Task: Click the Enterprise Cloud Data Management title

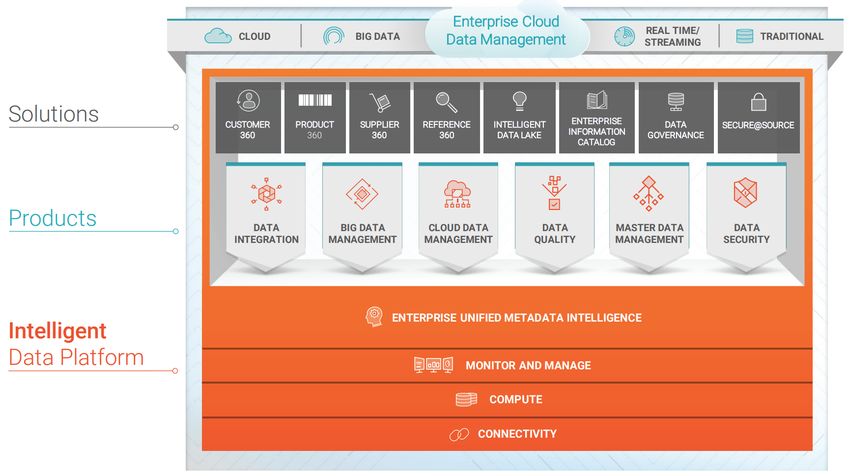Action: [x=506, y=30]
